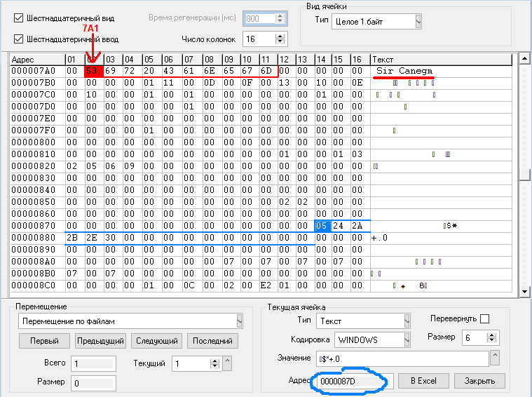Select cell 05 in row 00000870
Screen dimensions: 532x397
322,226
